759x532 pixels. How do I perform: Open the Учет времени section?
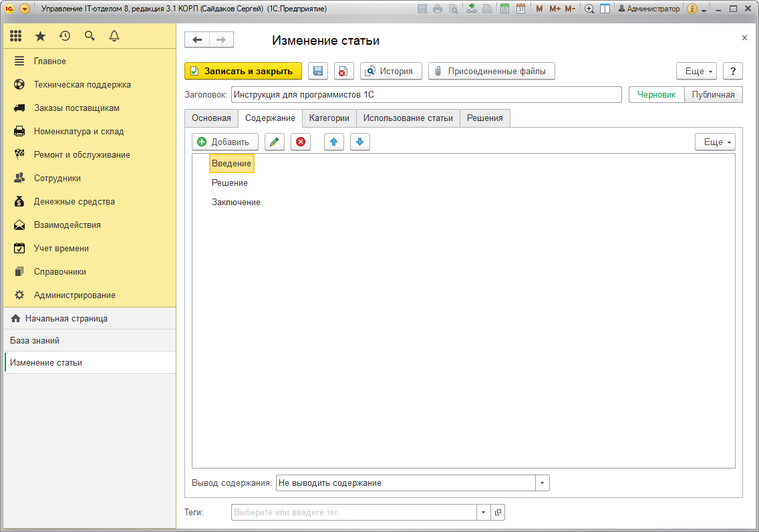(x=90, y=249)
